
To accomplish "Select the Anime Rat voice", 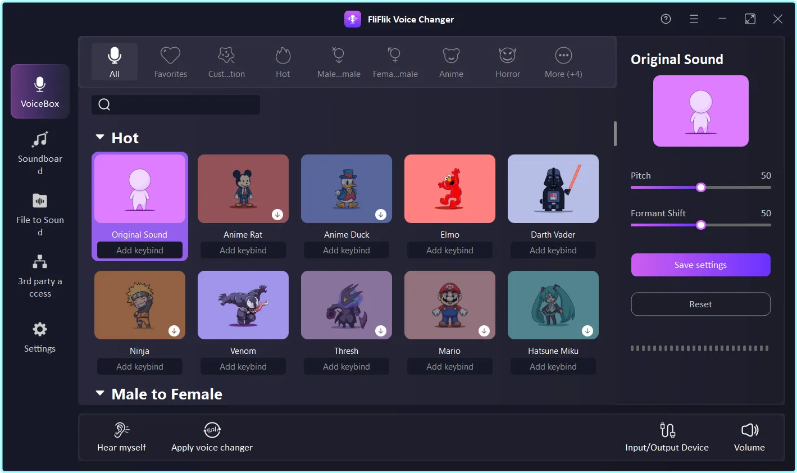I will pos(243,188).
